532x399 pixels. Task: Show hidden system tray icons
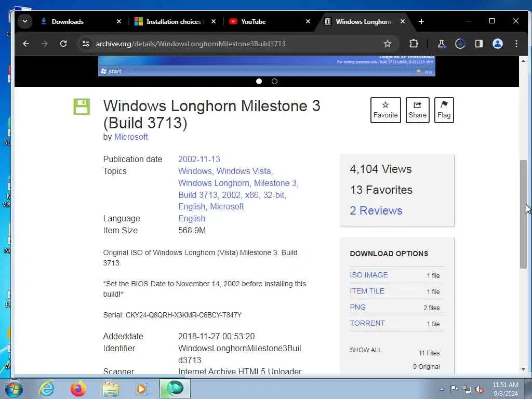point(442,389)
